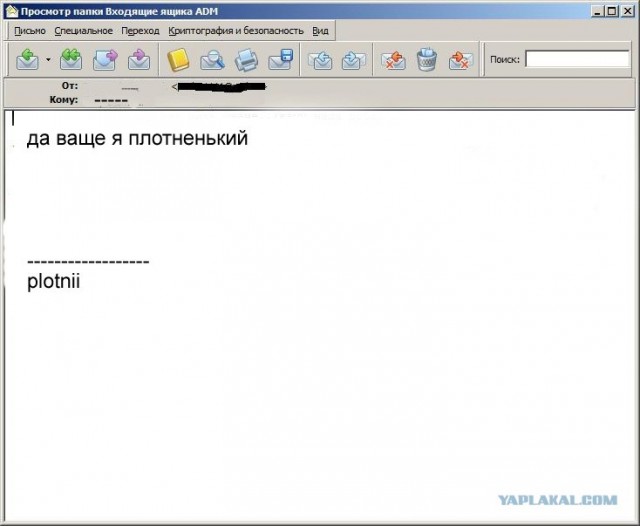Click the Redirect message envelope icon

pos(139,60)
